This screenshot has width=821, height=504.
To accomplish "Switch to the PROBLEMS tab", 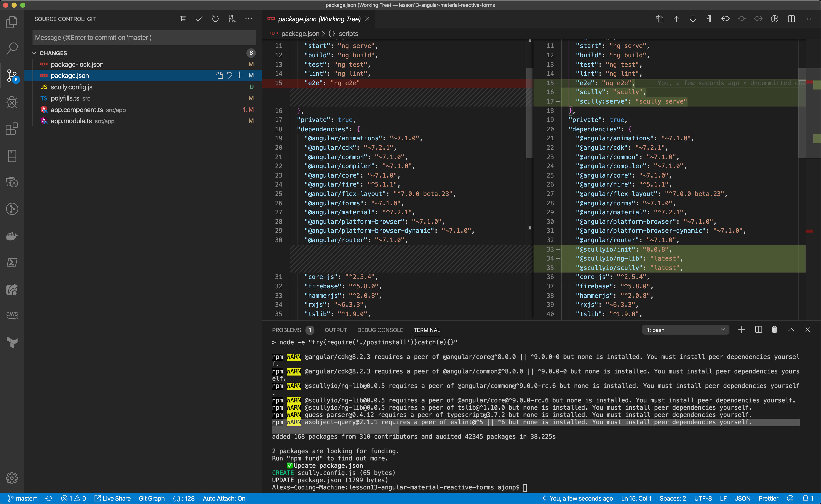I will pos(286,330).
